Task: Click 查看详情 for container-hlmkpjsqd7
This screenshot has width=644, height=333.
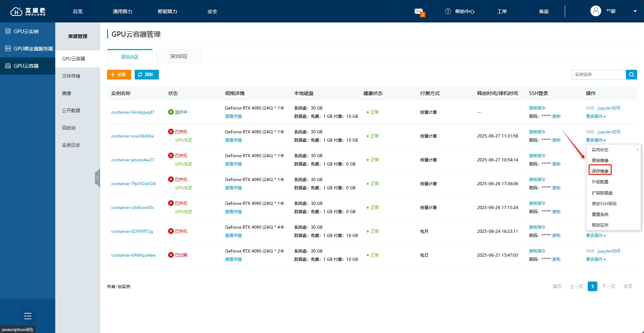Action: click(x=233, y=116)
